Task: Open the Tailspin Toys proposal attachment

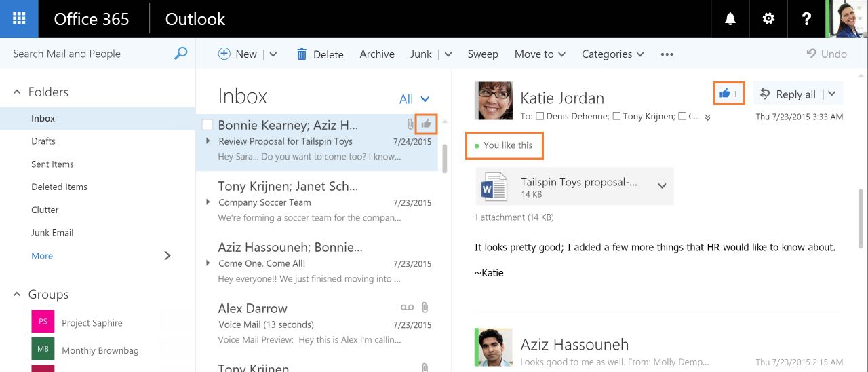Action: 562,187
